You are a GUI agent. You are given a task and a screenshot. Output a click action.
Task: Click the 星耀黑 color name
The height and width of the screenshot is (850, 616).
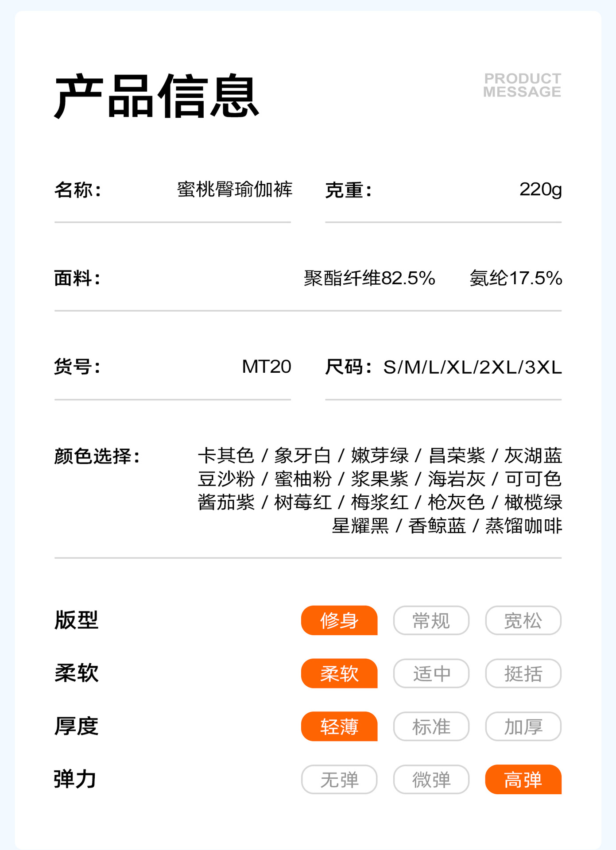pyautogui.click(x=360, y=526)
